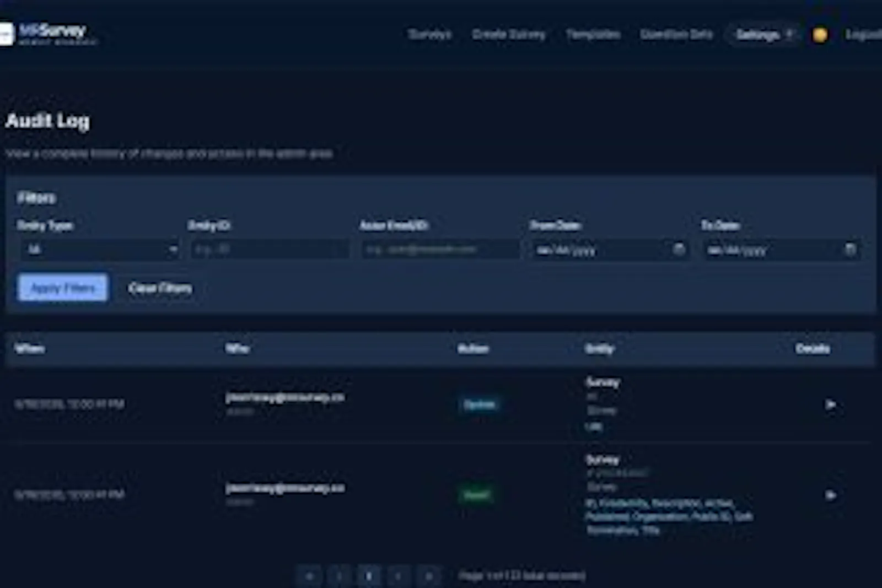The height and width of the screenshot is (588, 882).
Task: Go to Create Survey page
Action: tap(508, 34)
